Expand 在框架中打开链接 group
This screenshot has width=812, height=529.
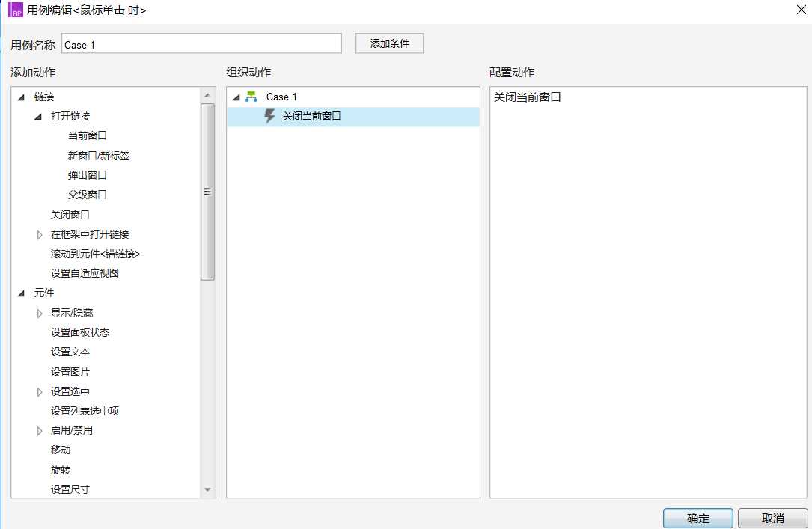tap(40, 235)
